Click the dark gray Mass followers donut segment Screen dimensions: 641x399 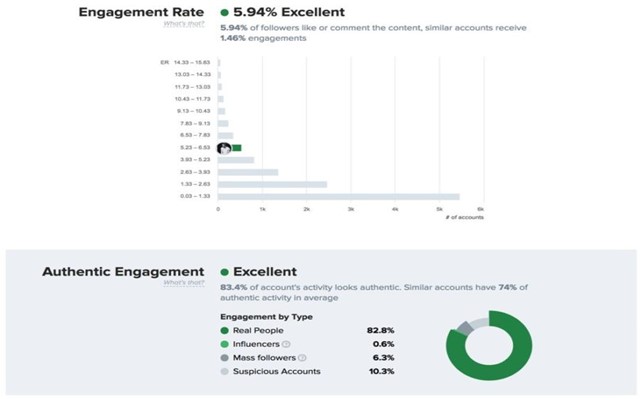(465, 327)
